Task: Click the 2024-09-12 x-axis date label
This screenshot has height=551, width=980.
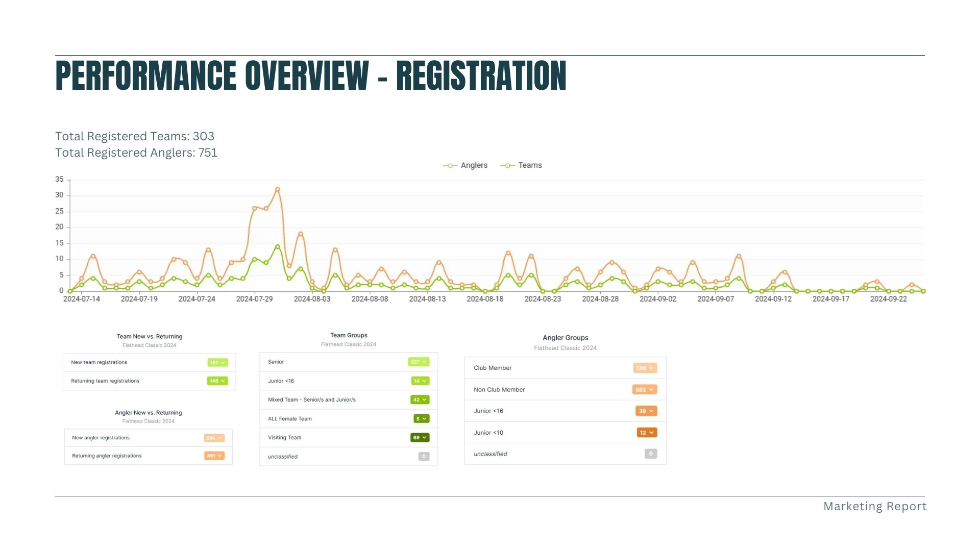Action: click(773, 299)
